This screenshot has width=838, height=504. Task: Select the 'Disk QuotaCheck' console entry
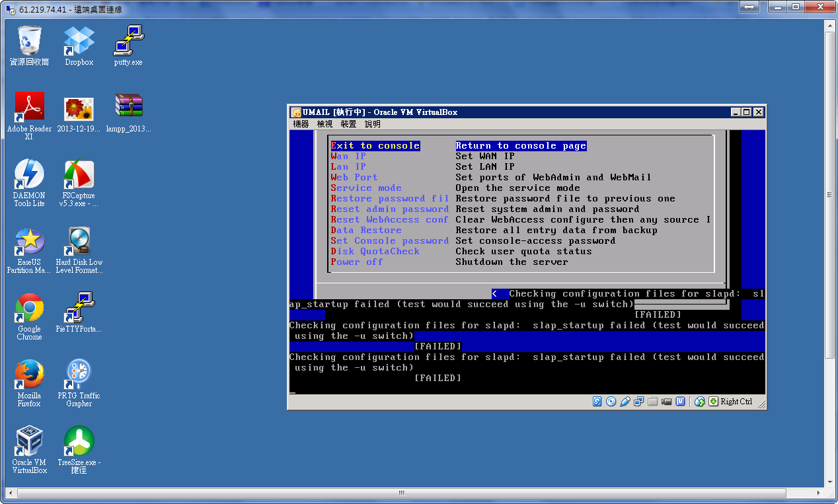375,252
